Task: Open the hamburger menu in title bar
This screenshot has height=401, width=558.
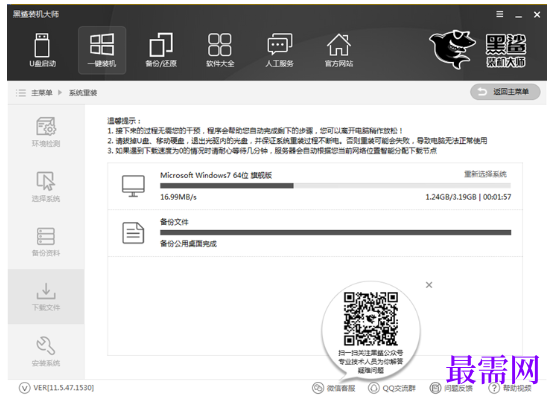Action: click(x=500, y=14)
